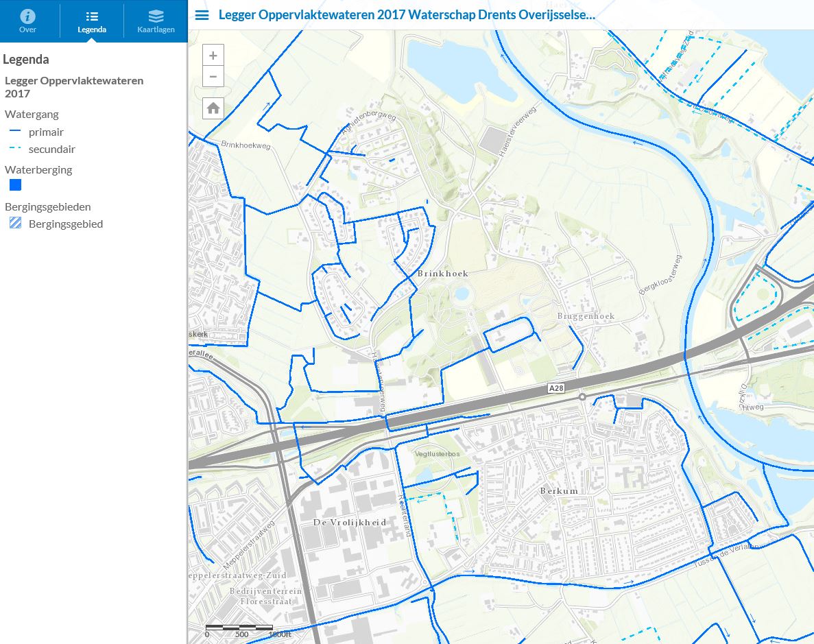814x644 pixels.
Task: Click the primair solid line symbol
Action: tap(15, 132)
